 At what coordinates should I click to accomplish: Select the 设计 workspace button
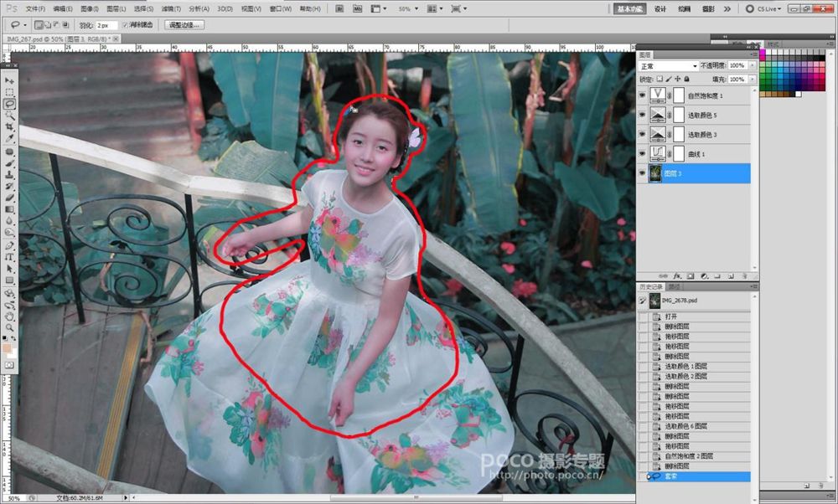(x=660, y=8)
